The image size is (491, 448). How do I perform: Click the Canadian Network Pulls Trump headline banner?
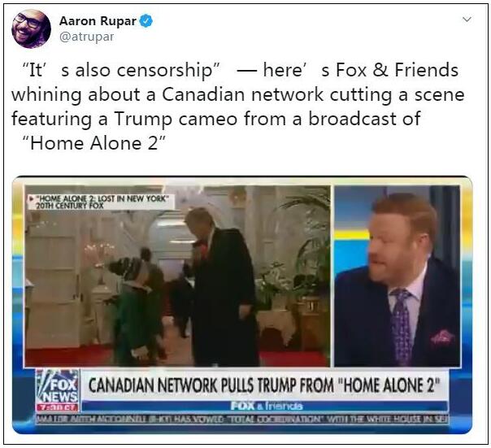coord(264,385)
